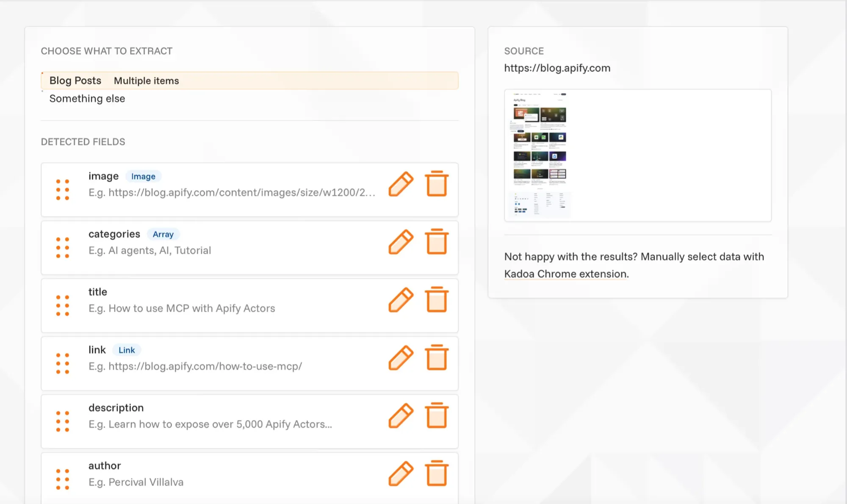Click the CHOOSE WHAT TO EXTRACT heading
Screen dimensions: 847x504
(x=107, y=51)
